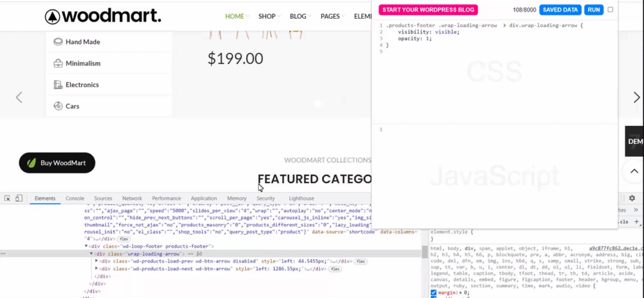Switch to the Elements tab

[x=45, y=199]
